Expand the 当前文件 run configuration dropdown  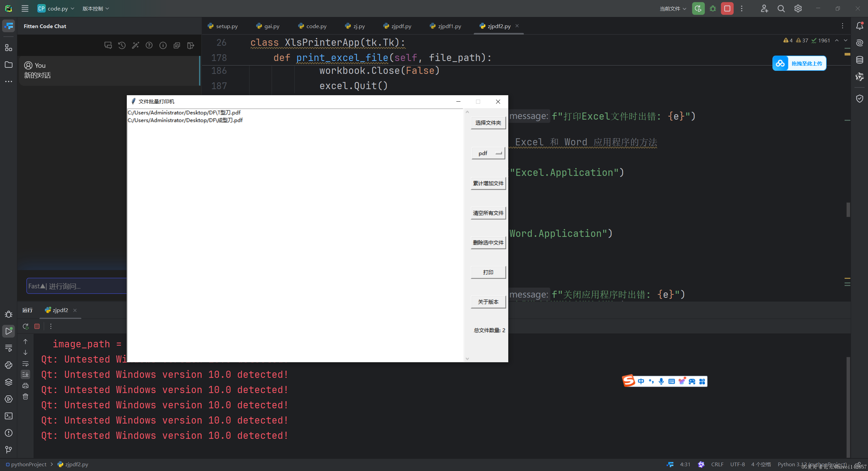673,8
